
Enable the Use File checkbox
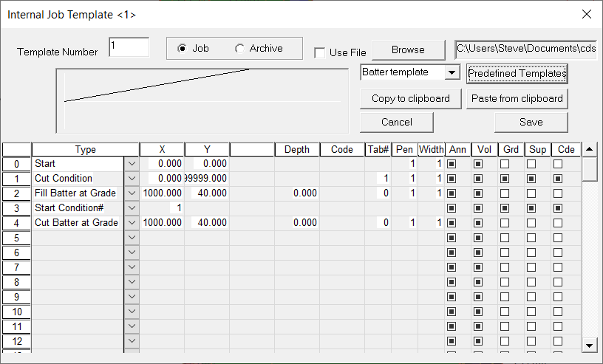[319, 52]
